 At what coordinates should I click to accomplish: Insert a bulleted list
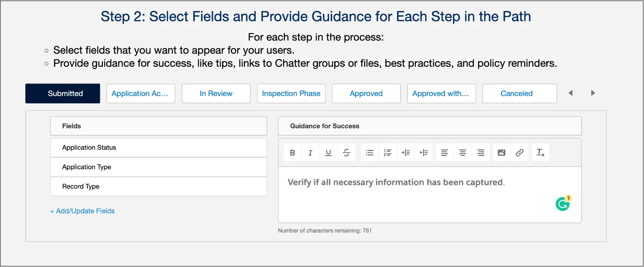click(x=370, y=152)
